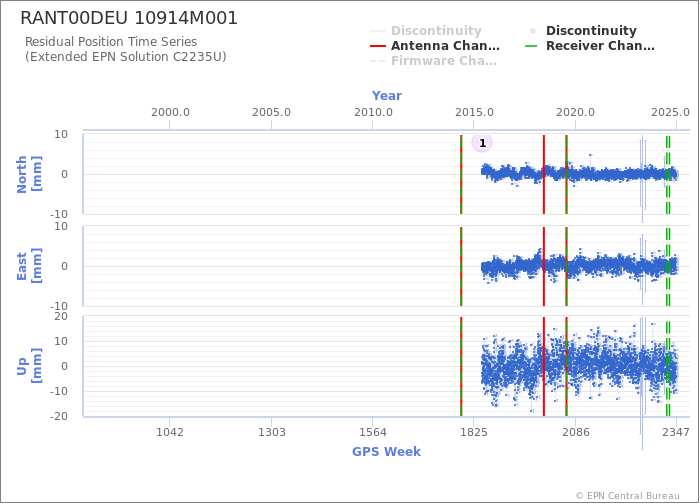Toggle the greyed-out line Discontinuity legend entry
The image size is (700, 504).
click(426, 31)
